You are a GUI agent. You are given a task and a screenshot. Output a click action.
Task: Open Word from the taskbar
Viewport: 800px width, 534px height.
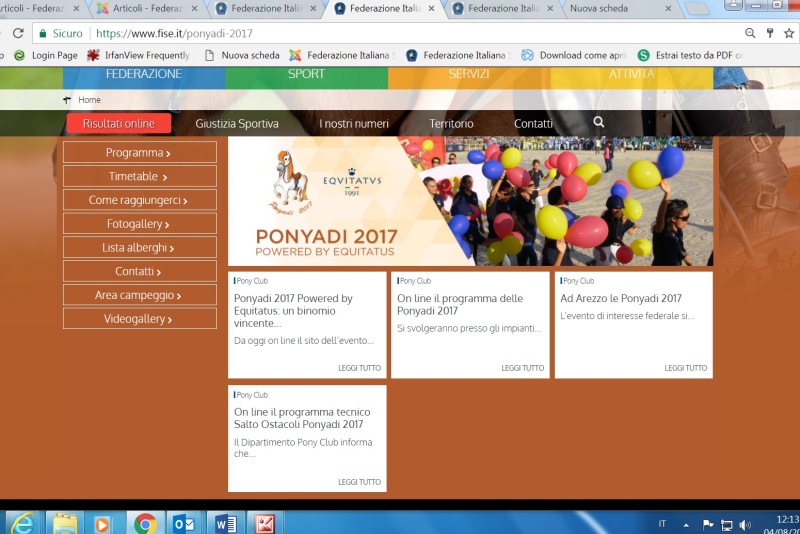(x=226, y=524)
